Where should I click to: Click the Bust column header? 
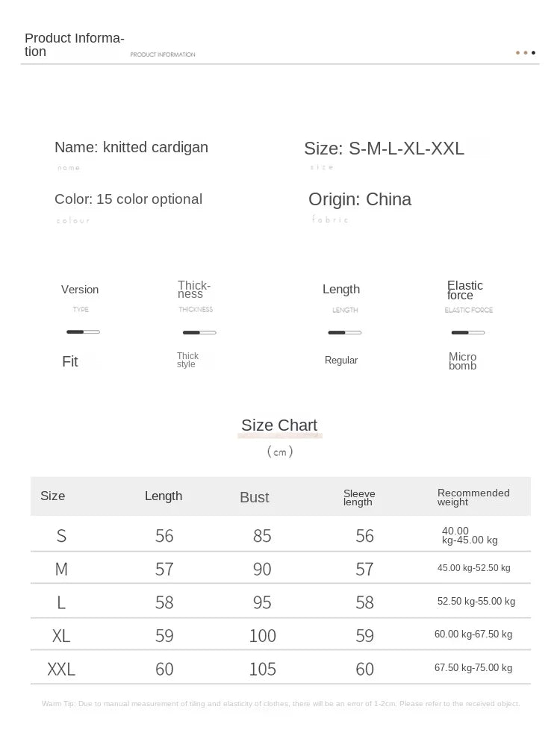[255, 497]
